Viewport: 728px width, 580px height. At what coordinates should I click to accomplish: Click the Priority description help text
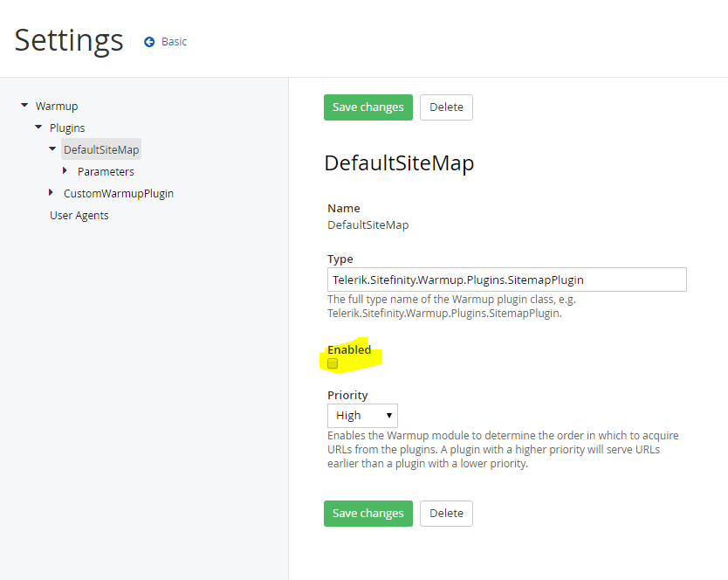[x=503, y=449]
